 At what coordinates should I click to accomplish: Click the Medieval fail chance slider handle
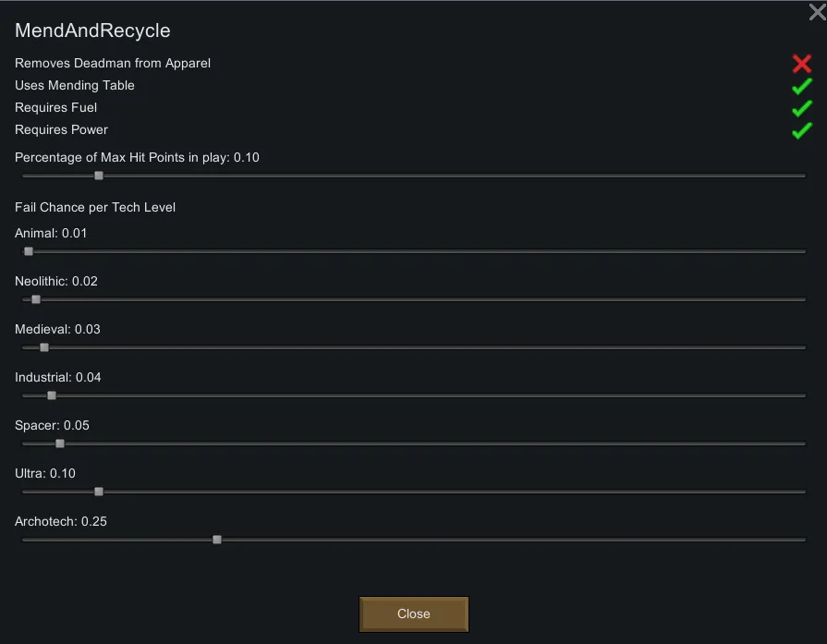click(x=44, y=347)
